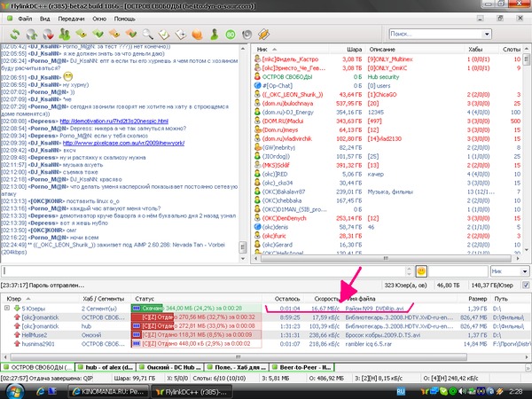The image size is (532, 399).
Task: Switch to ОСТРОВ СВОБОДЫ hub tab
Action: point(38,367)
